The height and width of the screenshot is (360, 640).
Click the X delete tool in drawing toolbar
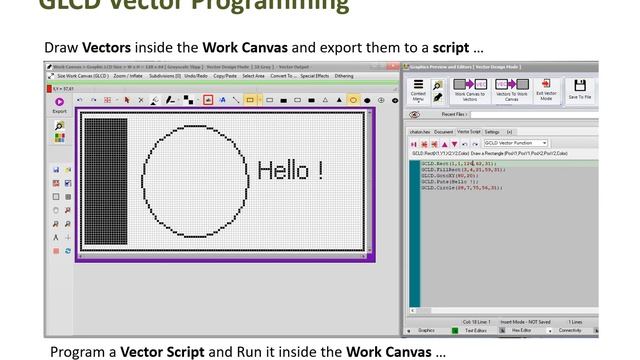pos(141,100)
